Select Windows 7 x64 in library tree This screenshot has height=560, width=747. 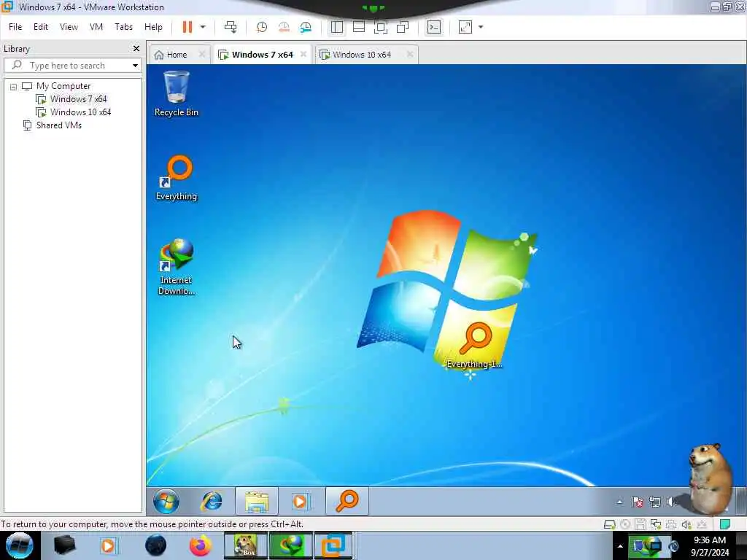pyautogui.click(x=79, y=99)
